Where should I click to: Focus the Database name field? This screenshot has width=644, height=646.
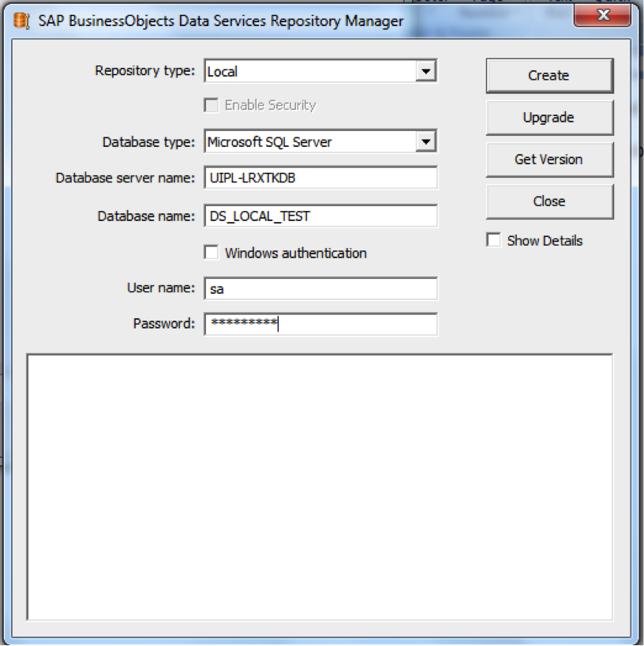pyautogui.click(x=320, y=216)
